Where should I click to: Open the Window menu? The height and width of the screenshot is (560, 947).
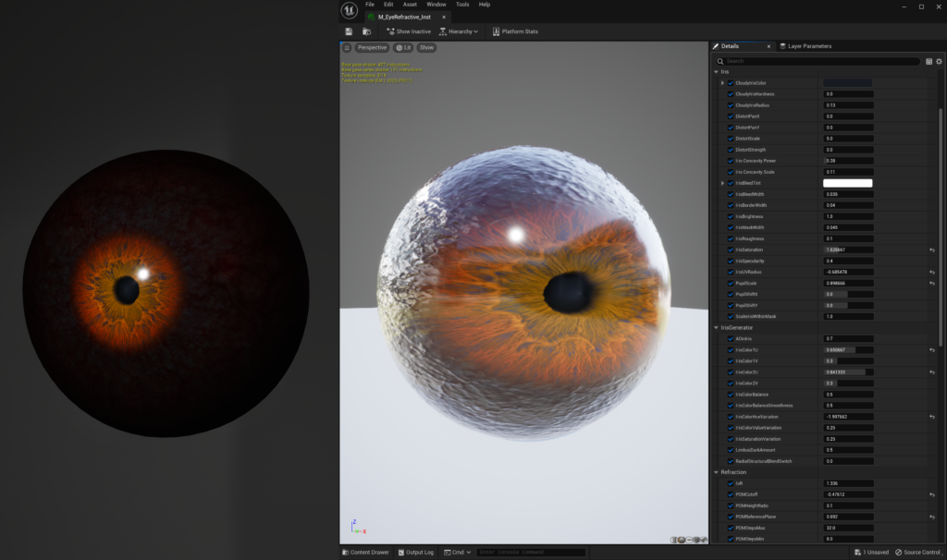tap(436, 5)
